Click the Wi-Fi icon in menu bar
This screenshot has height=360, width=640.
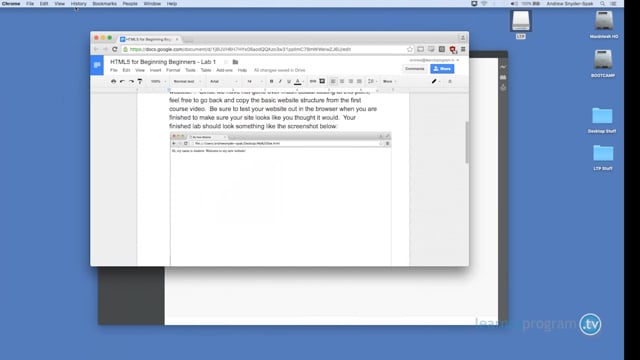click(x=484, y=4)
